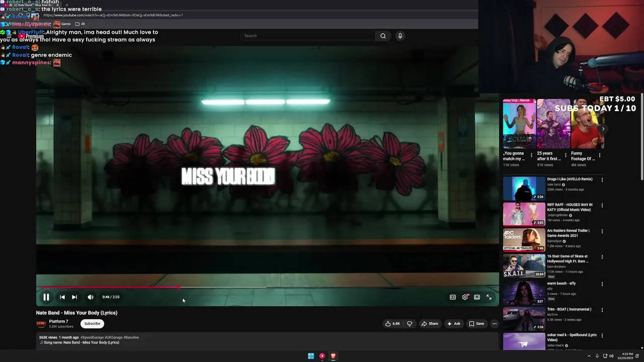Open the player settings gear
644x362 pixels.
click(465, 297)
